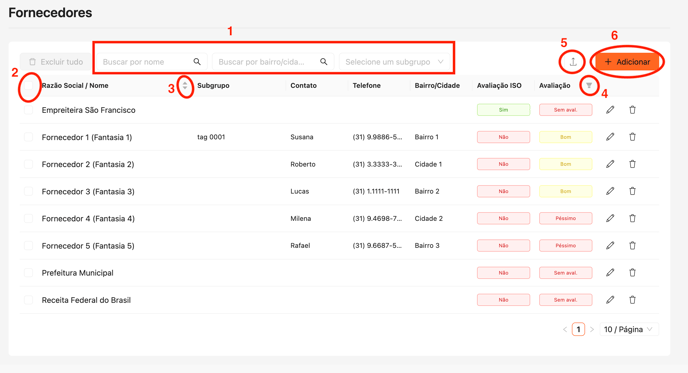Screen dimensions: 688x373
Task: Click search magnifier in bairro/cidade field
Action: click(x=323, y=62)
